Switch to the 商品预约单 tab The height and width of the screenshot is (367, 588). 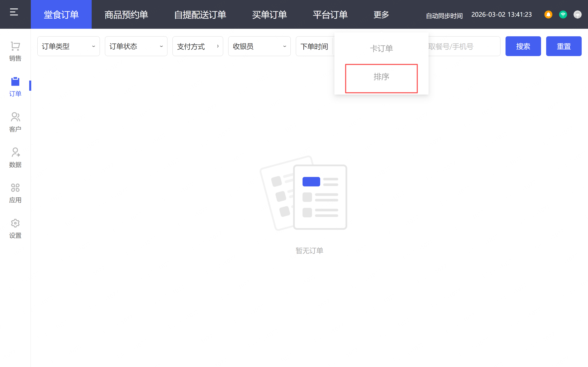(x=126, y=14)
